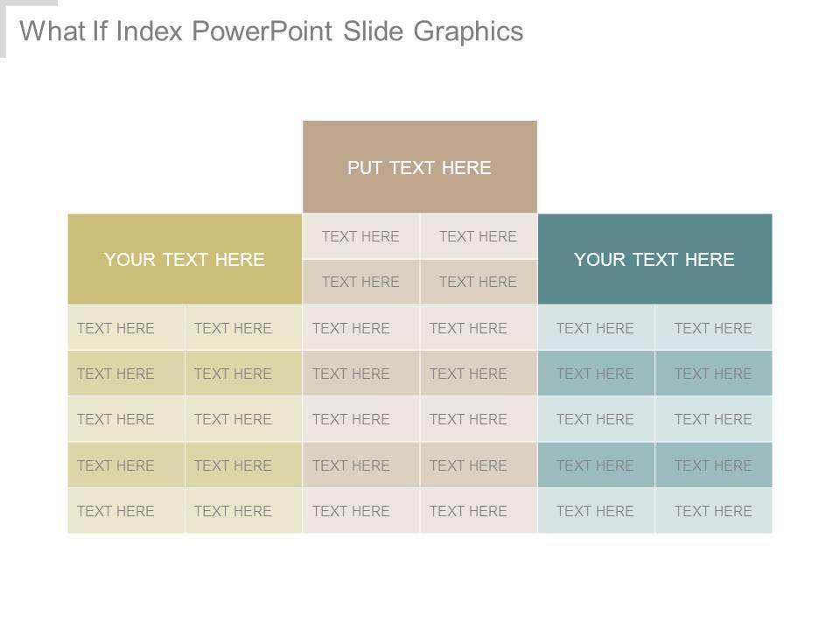Click upper-left cell directly beneath "PUT TEXT HERE"
The height and width of the screenshot is (630, 840).
tap(360, 236)
